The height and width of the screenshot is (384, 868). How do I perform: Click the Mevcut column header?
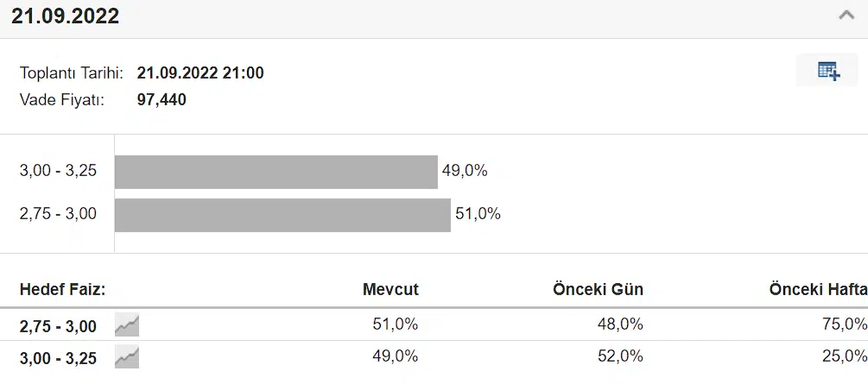coord(390,290)
